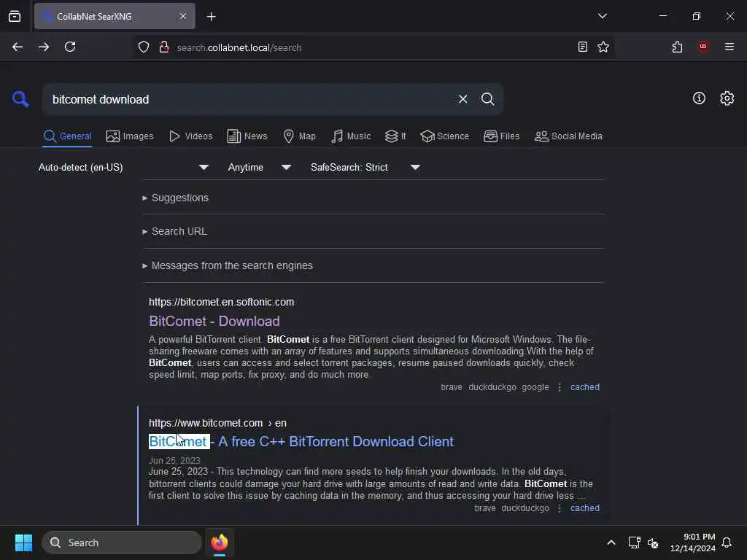Clear the search query with X icon
Viewport: 747px width, 560px height.
click(x=462, y=99)
